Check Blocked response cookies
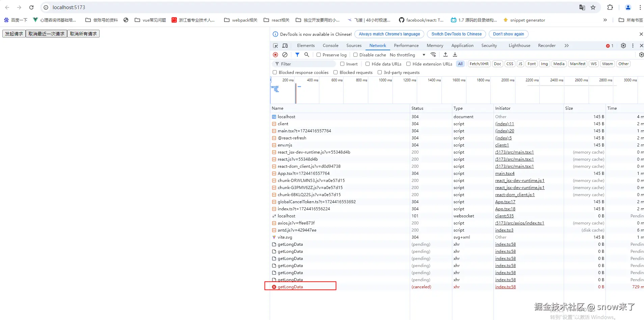 click(x=275, y=72)
